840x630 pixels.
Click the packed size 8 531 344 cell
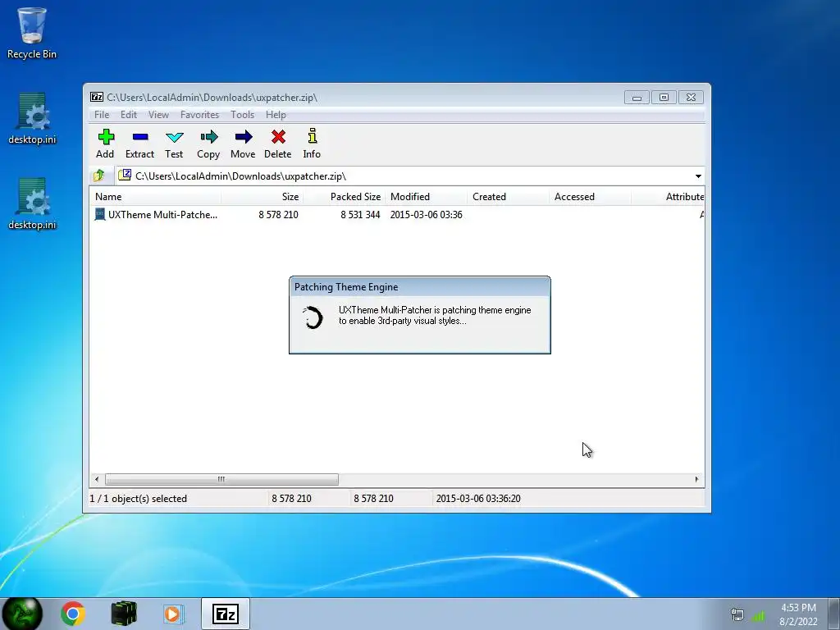(x=361, y=215)
